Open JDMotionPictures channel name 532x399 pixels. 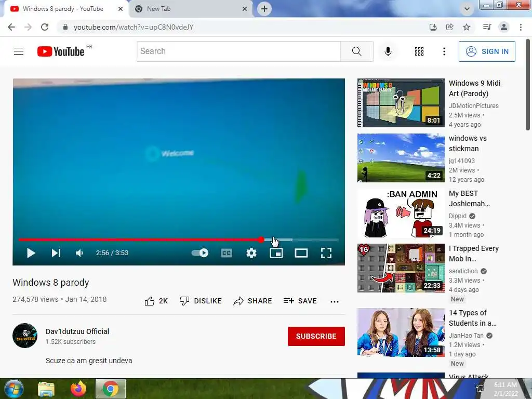pos(474,106)
